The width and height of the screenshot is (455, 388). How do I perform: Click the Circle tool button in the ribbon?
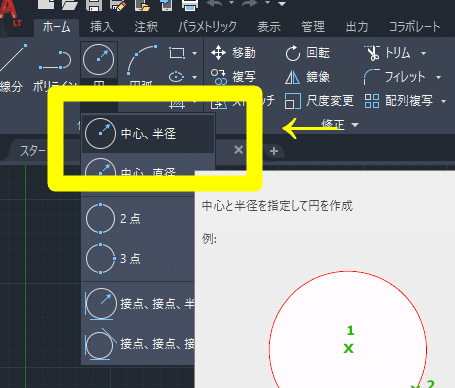(99, 60)
